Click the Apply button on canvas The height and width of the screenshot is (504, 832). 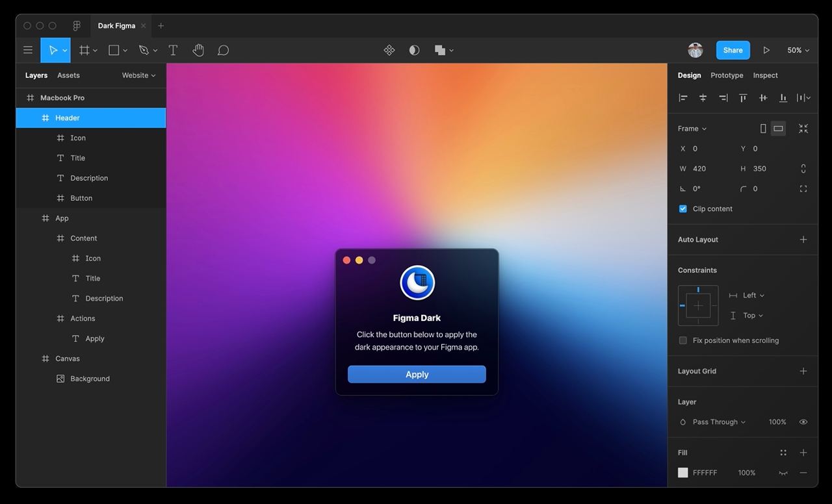pos(417,374)
